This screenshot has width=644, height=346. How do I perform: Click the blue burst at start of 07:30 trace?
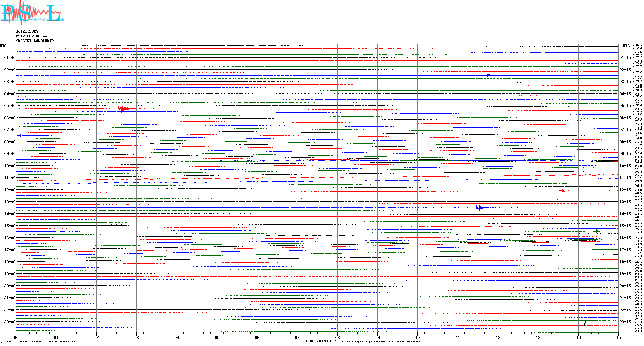tap(20, 135)
